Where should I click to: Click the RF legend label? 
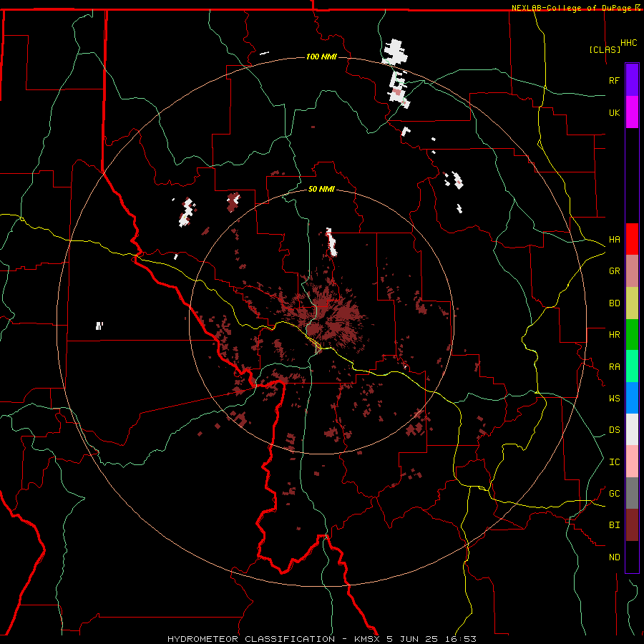point(614,80)
